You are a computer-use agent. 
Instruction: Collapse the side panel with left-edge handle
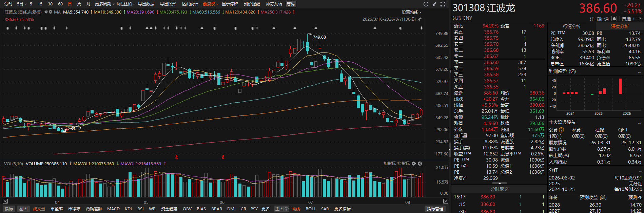(450, 149)
